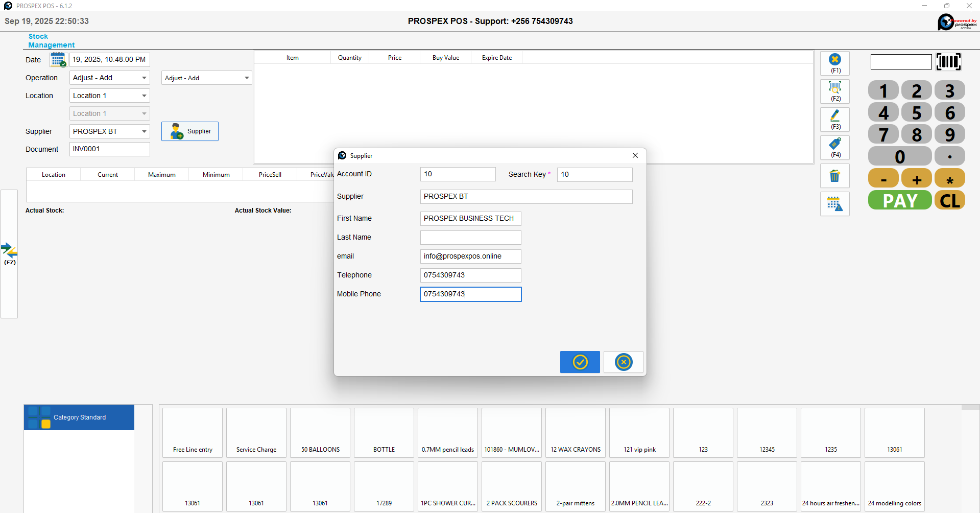This screenshot has width=980, height=513.
Task: Click the Document INV0001 field
Action: (x=110, y=149)
